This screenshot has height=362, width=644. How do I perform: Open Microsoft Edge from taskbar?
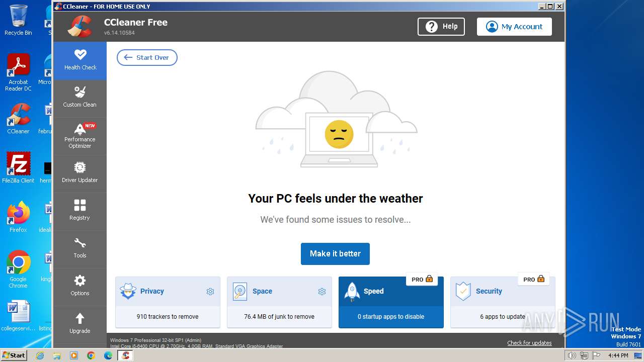(108, 355)
